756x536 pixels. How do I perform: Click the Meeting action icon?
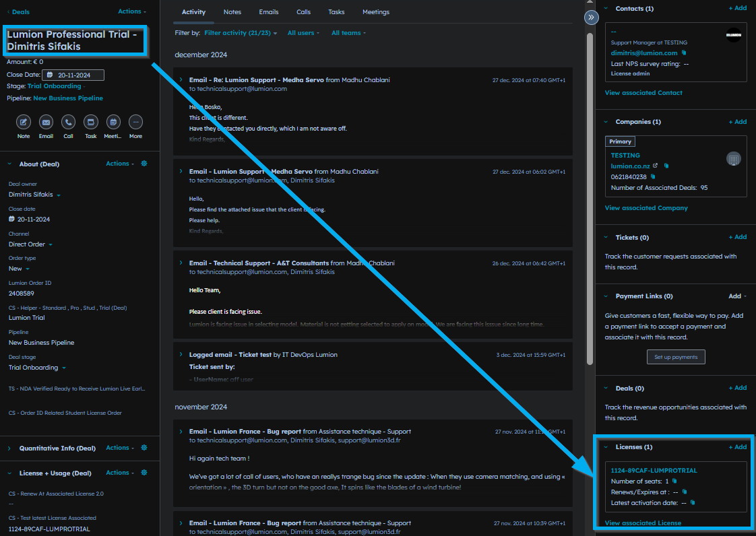pos(113,122)
